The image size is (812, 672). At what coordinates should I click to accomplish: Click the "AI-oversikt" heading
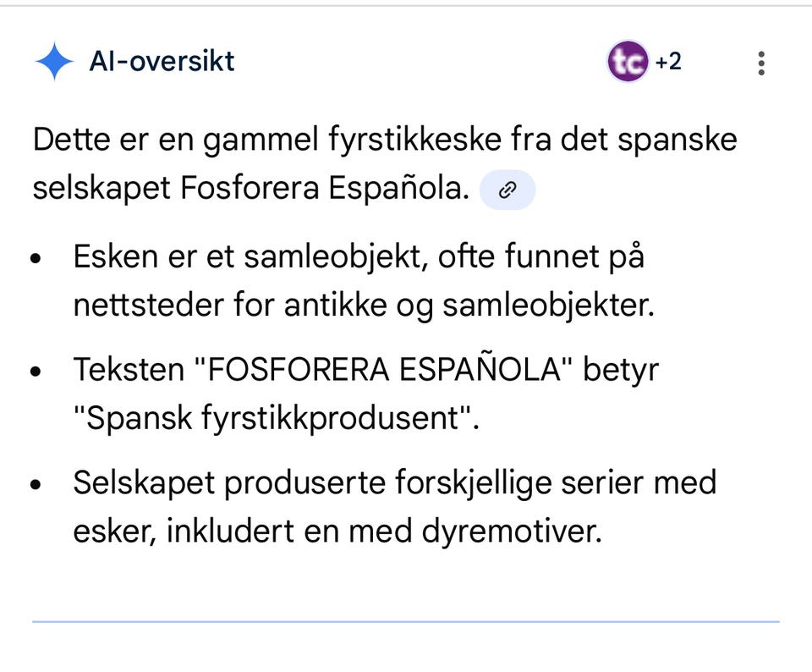click(x=162, y=61)
